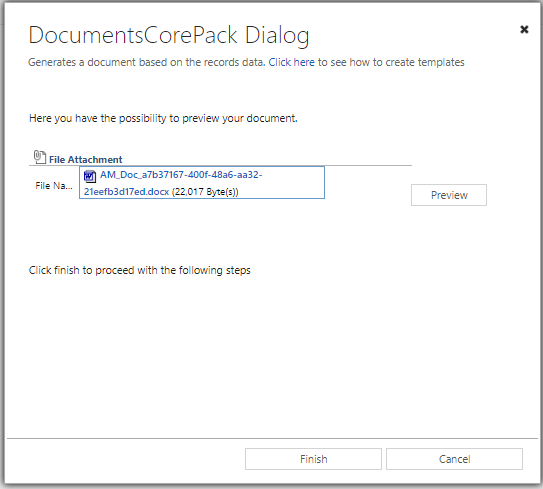Close the DocumentsCorePack dialog with the X icon

point(524,29)
